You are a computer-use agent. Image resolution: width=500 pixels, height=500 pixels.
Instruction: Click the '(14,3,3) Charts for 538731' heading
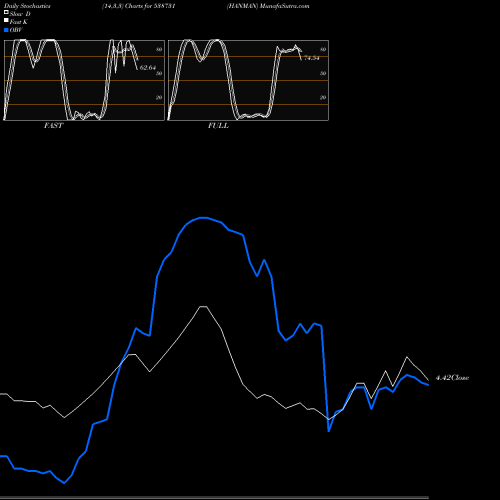click(139, 6)
